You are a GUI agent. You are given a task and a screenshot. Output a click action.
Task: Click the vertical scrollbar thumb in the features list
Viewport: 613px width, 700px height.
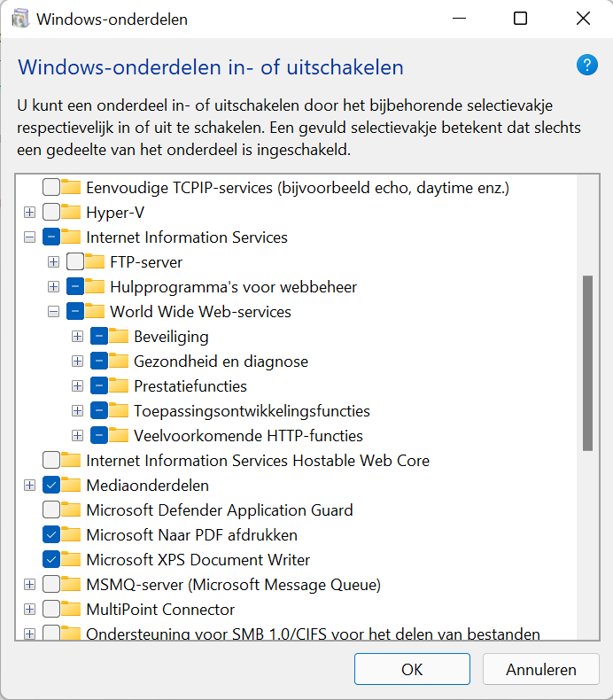[x=587, y=363]
